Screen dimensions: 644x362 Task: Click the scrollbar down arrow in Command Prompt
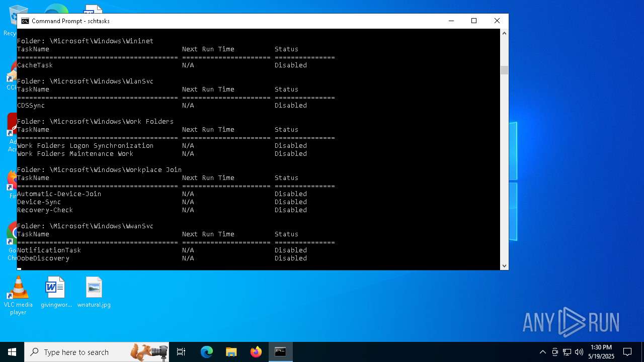click(504, 266)
